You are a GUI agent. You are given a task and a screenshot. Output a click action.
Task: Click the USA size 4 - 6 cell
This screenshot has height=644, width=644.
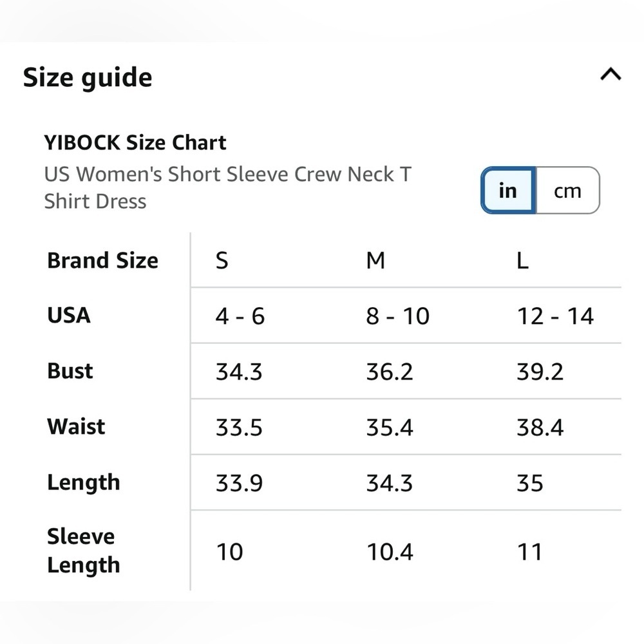[240, 316]
